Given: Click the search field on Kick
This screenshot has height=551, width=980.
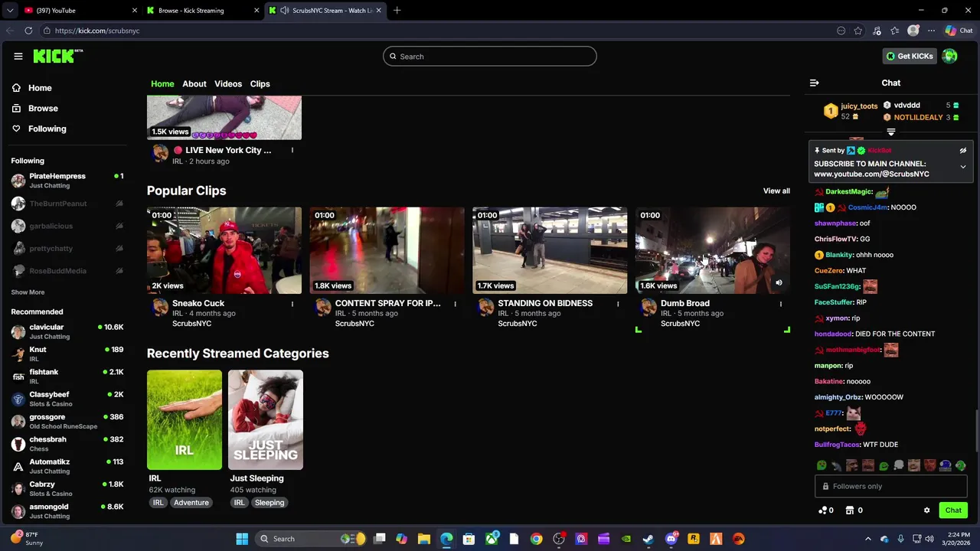Looking at the screenshot, I should pyautogui.click(x=490, y=56).
